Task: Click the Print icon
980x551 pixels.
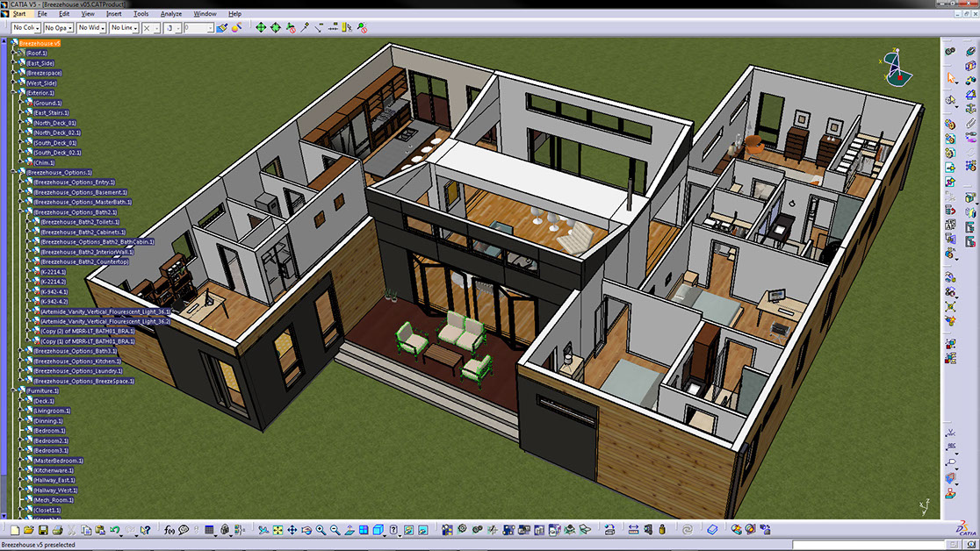Action: (x=57, y=530)
